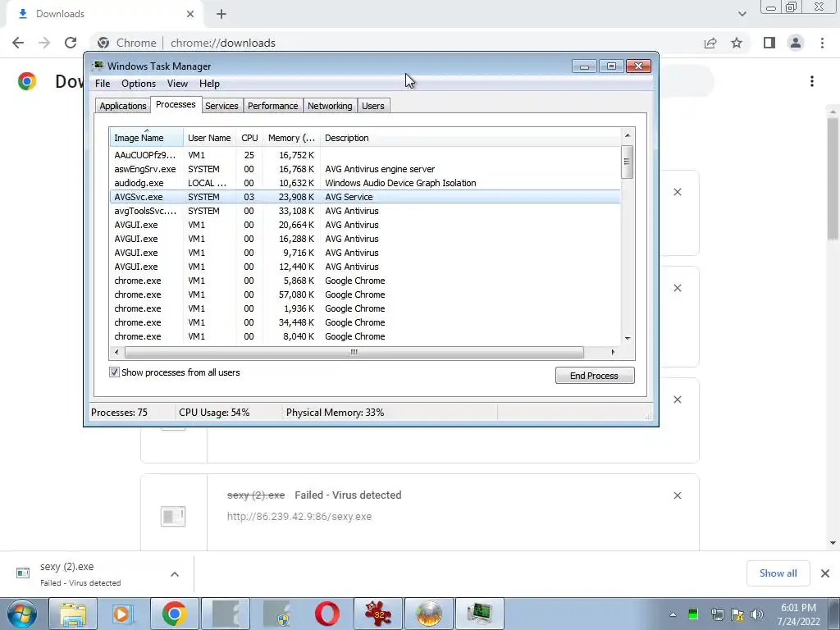
Task: Close the download shelf bar
Action: [825, 573]
